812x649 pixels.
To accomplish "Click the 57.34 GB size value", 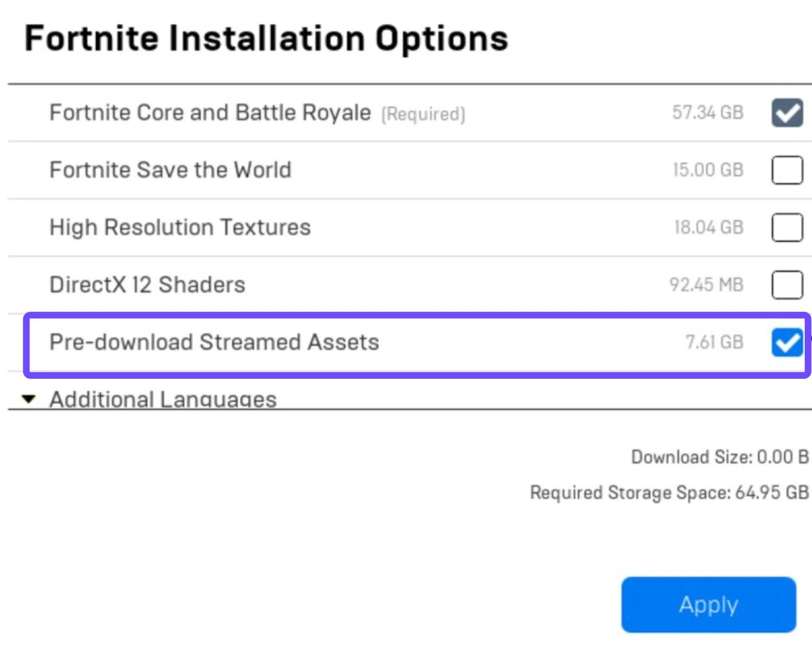I will pyautogui.click(x=707, y=112).
